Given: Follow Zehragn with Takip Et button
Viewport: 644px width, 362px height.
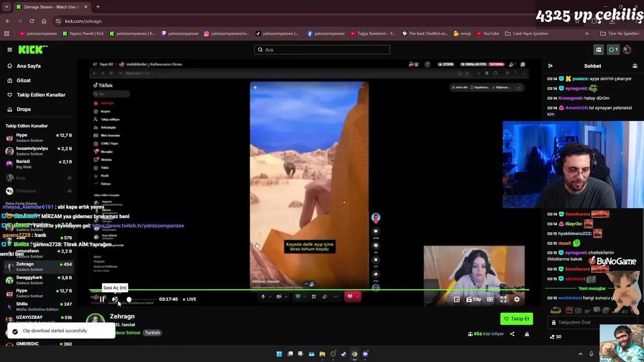Looking at the screenshot, I should click(517, 319).
